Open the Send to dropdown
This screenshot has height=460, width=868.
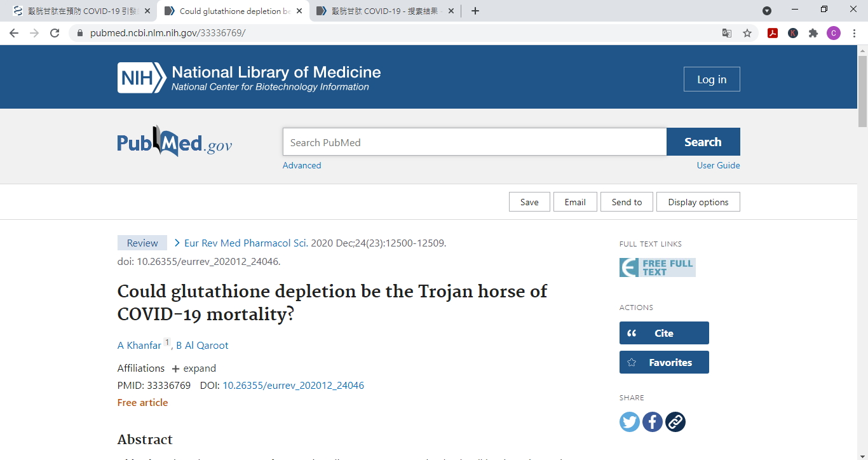(x=627, y=202)
